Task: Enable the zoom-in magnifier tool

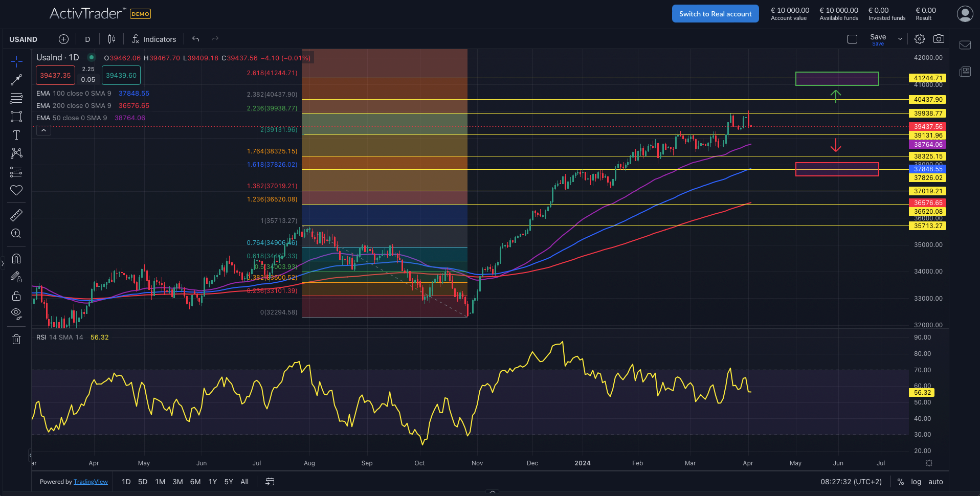Action: 16,234
